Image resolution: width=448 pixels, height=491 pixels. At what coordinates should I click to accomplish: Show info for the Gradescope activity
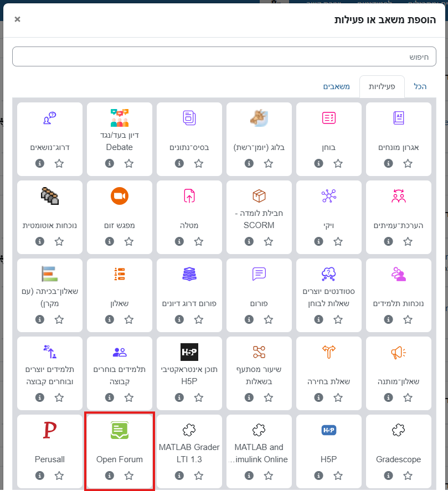[389, 476]
